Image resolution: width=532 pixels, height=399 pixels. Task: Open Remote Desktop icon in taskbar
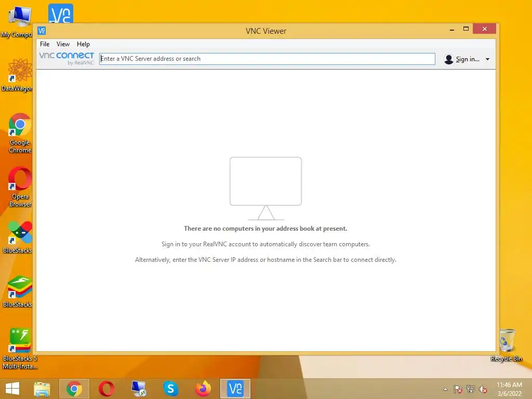(138, 389)
